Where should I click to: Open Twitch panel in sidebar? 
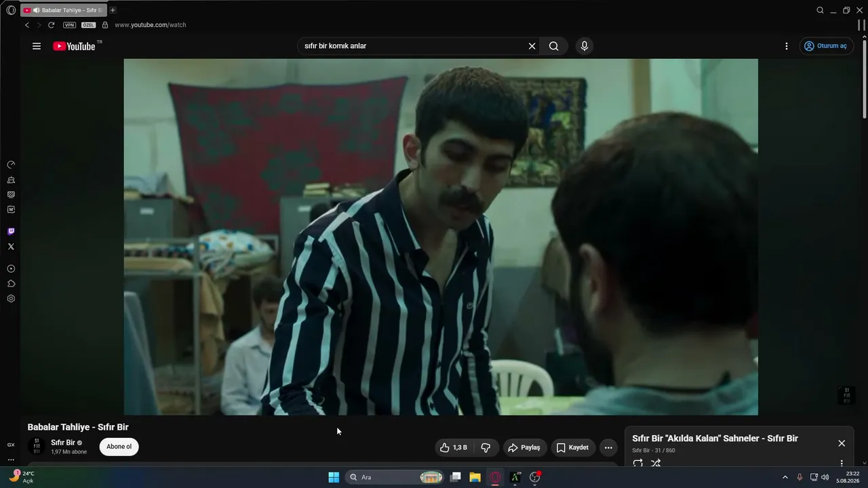(x=11, y=232)
